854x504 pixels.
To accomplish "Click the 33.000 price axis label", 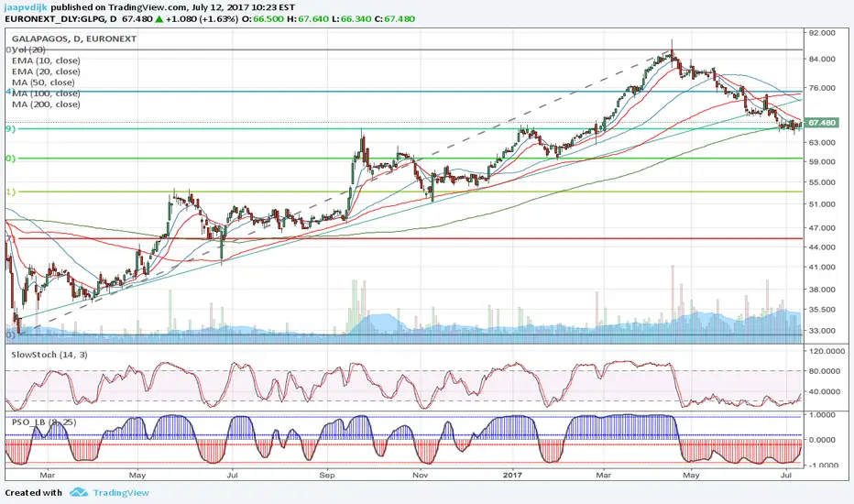I will [x=822, y=330].
